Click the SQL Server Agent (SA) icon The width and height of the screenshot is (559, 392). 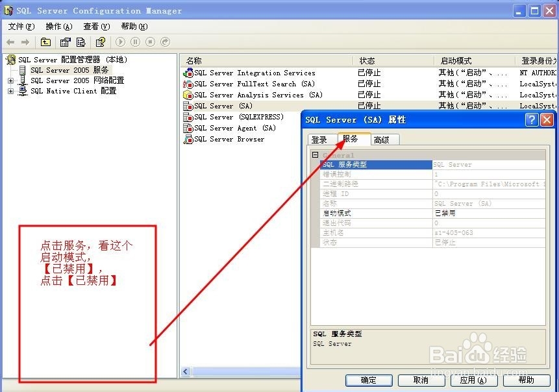pos(188,129)
